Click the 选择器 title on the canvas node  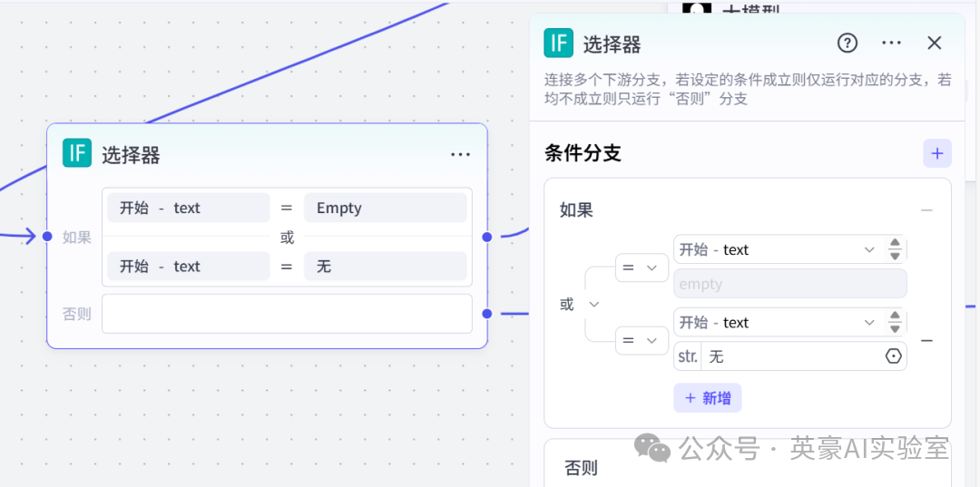point(132,154)
